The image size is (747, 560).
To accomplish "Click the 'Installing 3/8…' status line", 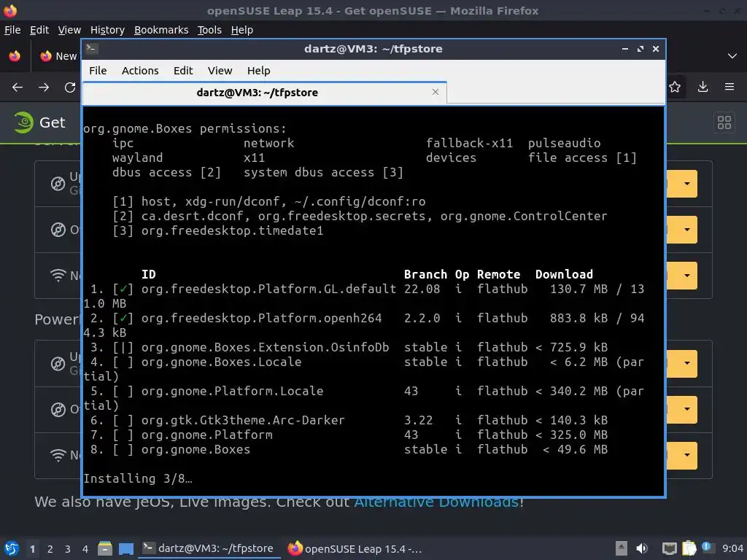I will point(138,478).
